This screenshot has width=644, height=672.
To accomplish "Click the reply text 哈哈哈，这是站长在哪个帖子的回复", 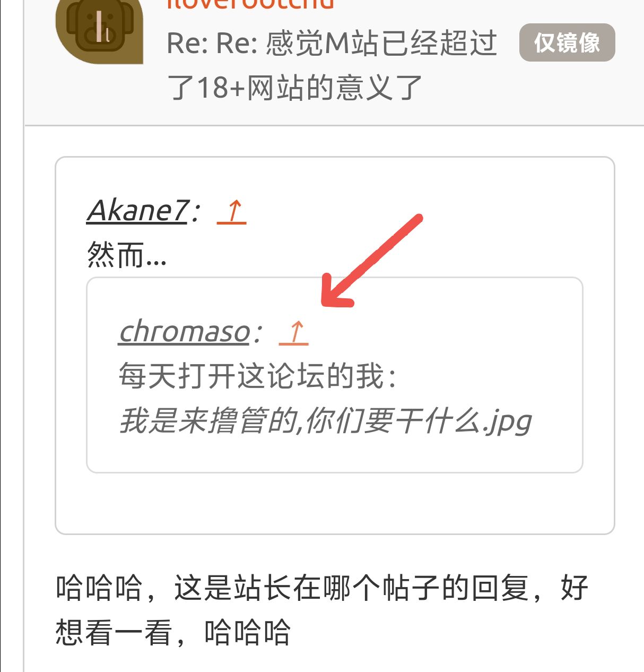I will pyautogui.click(x=323, y=588).
